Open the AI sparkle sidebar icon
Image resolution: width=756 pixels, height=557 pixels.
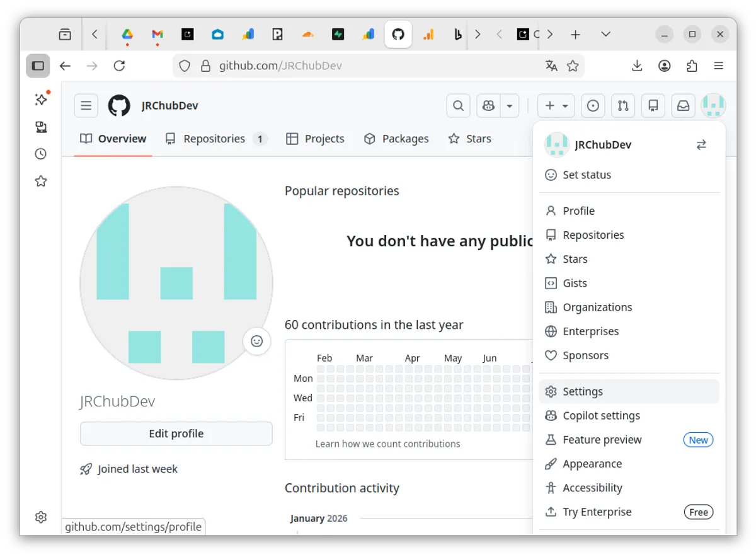pyautogui.click(x=41, y=99)
